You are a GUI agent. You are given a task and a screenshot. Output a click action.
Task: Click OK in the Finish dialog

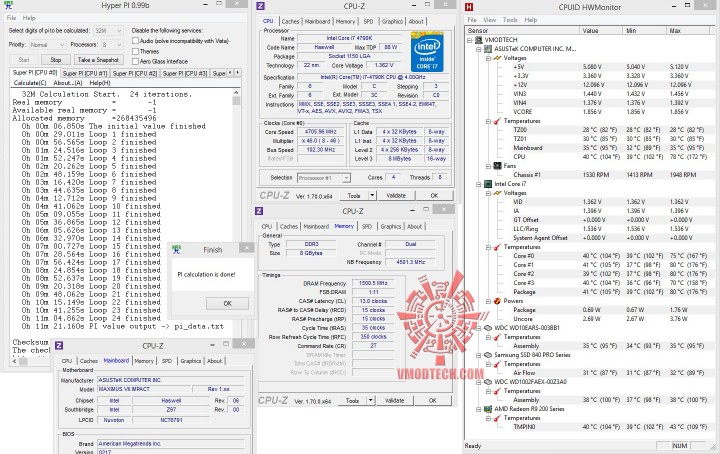(x=227, y=303)
